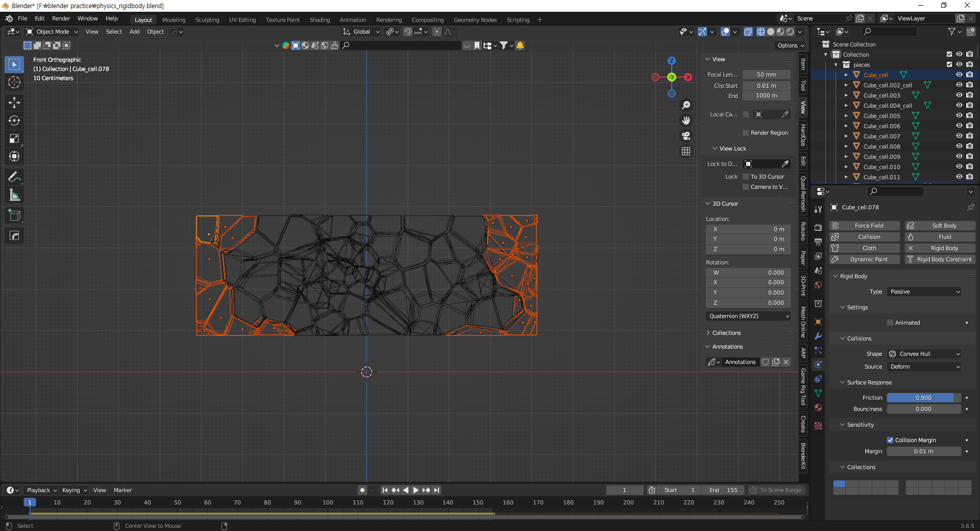The height and width of the screenshot is (531, 980).
Task: Select the Move tool in the toolbar
Action: [14, 103]
